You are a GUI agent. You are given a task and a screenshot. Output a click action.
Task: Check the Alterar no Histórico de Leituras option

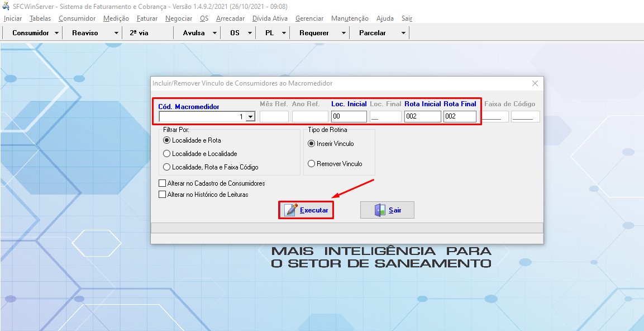162,194
